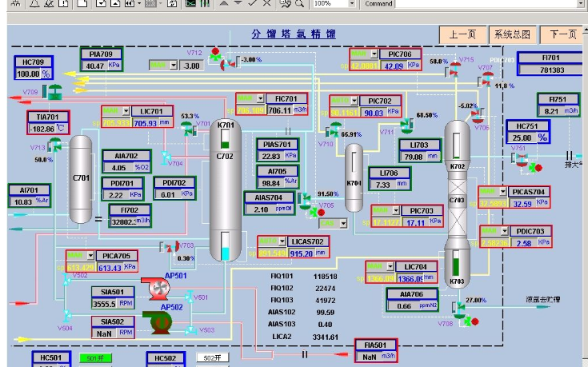
Task: Click the down triangle toolbar icon
Action: [238, 3]
